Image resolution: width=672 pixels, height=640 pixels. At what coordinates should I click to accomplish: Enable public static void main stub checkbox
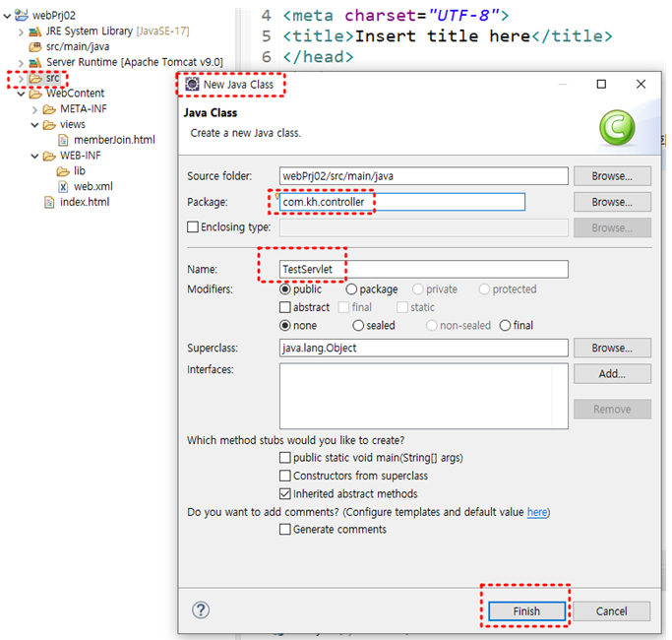pos(285,458)
